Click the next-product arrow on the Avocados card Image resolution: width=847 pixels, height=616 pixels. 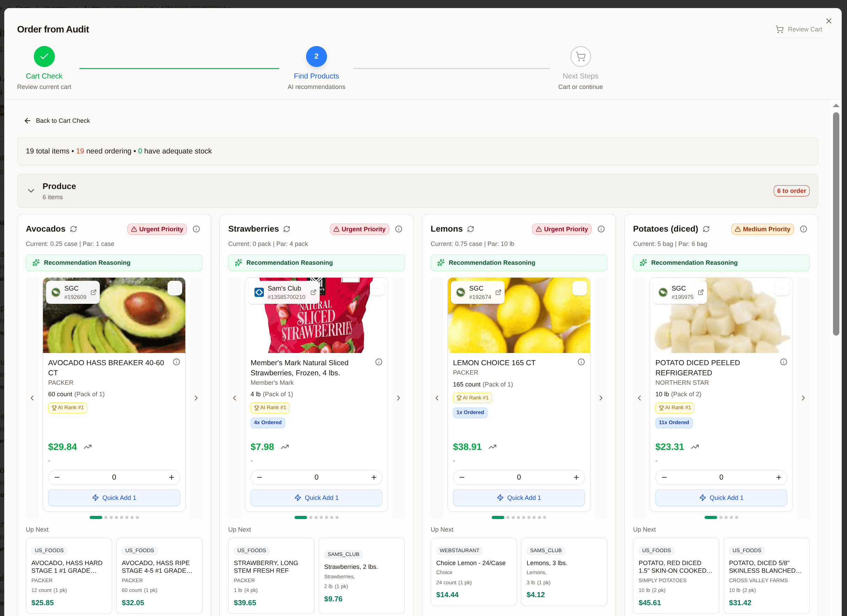pyautogui.click(x=196, y=398)
